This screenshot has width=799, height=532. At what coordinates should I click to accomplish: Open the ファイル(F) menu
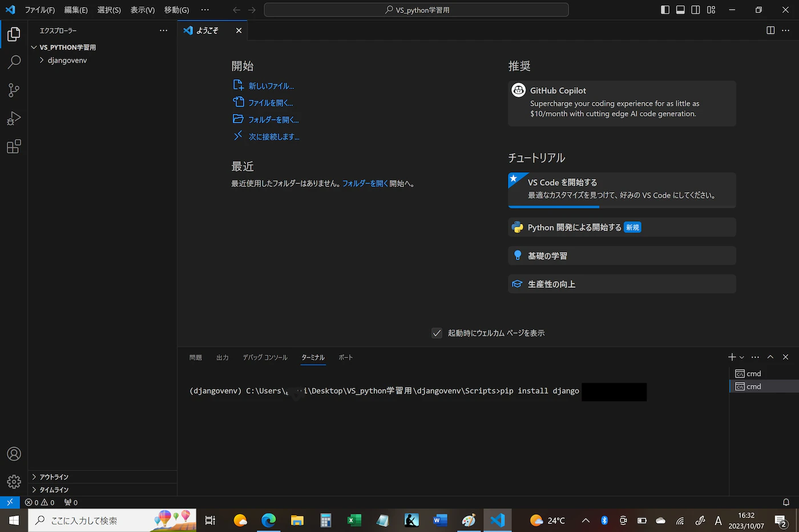point(40,10)
